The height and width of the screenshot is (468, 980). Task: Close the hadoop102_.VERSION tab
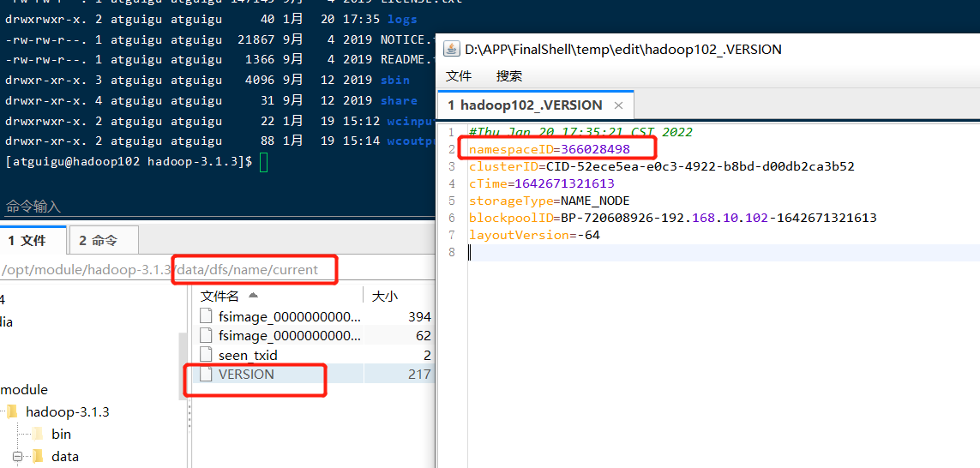[619, 105]
